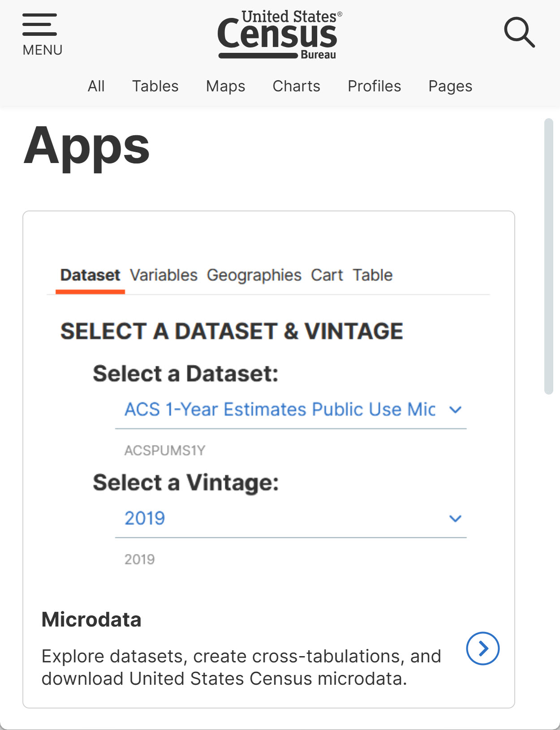Open the ACS 1-Year Estimates dataset dropdown
Viewport: 560px width, 730px height.
point(291,410)
